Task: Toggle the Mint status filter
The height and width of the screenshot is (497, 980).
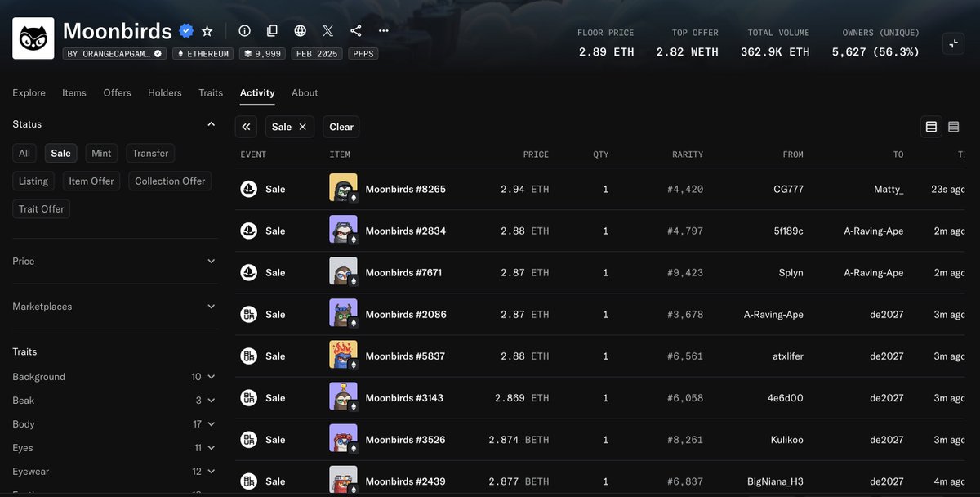Action: click(x=101, y=153)
